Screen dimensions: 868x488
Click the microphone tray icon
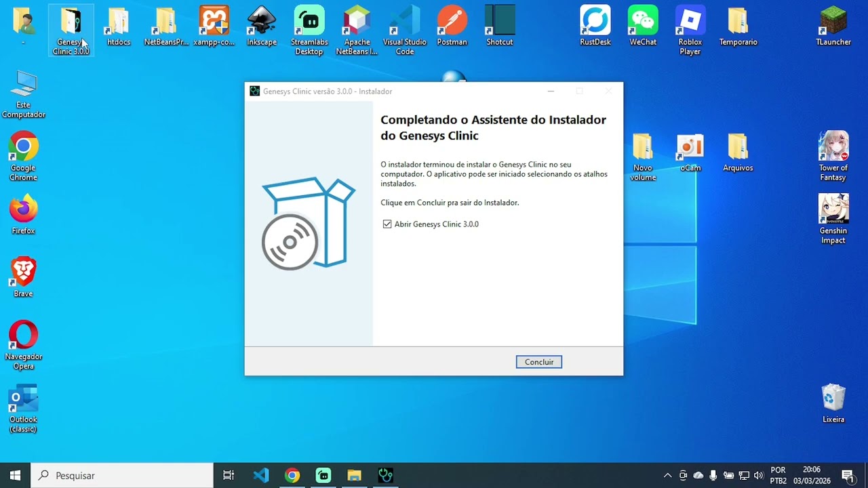pyautogui.click(x=713, y=476)
